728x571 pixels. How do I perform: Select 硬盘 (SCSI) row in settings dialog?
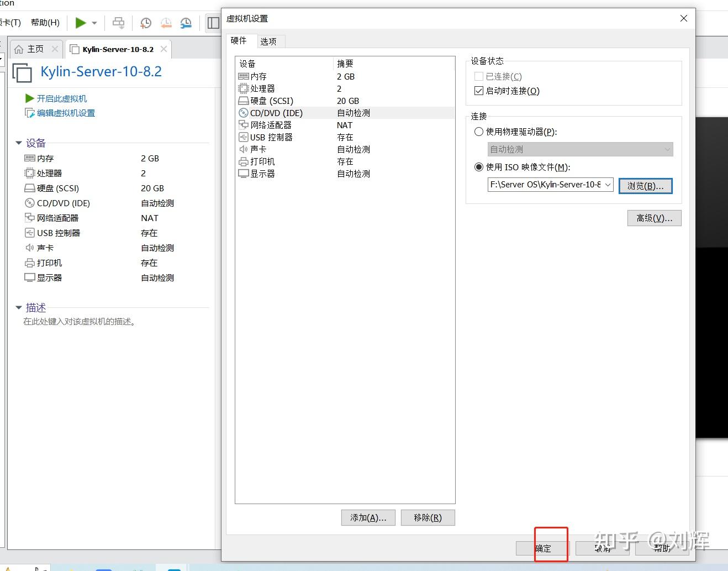(x=345, y=101)
